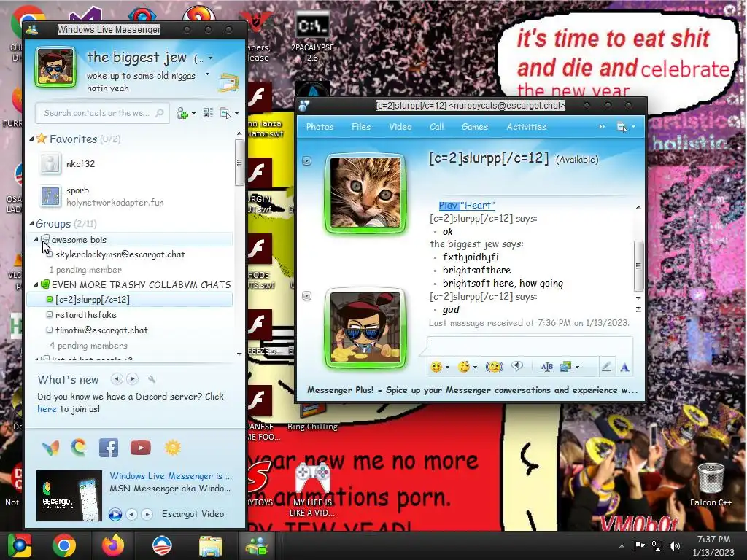Toggle your own display picture collapse arrow

coord(307,296)
